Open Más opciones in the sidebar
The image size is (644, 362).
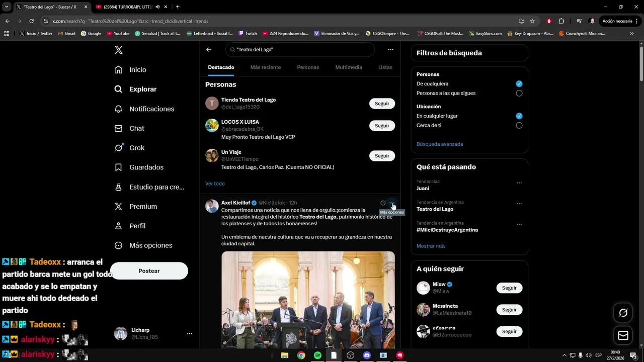coord(143,245)
